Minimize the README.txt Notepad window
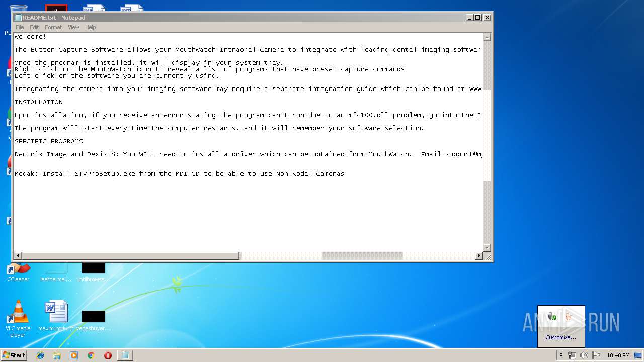The width and height of the screenshot is (644, 362). click(x=469, y=17)
